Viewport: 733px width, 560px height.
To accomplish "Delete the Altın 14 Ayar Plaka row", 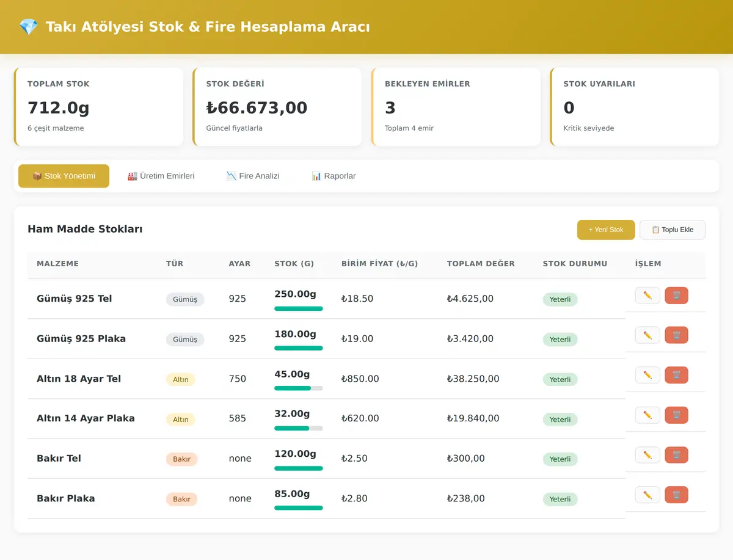I will (676, 415).
